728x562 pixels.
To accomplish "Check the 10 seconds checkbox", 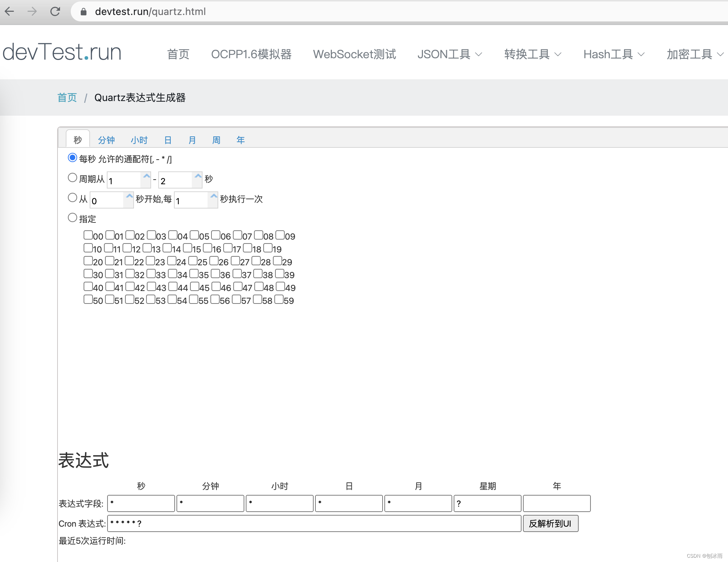I will click(x=88, y=248).
